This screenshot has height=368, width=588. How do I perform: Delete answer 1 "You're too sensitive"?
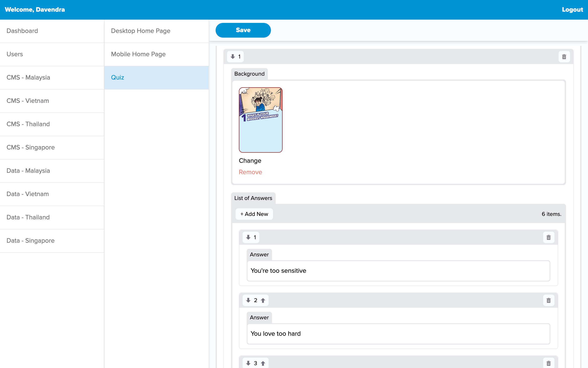pyautogui.click(x=548, y=237)
